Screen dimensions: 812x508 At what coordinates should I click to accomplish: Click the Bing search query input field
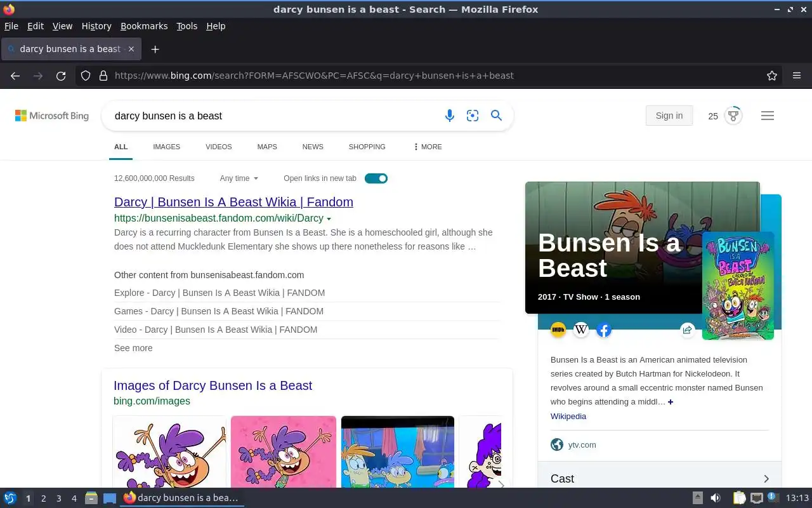coord(273,116)
